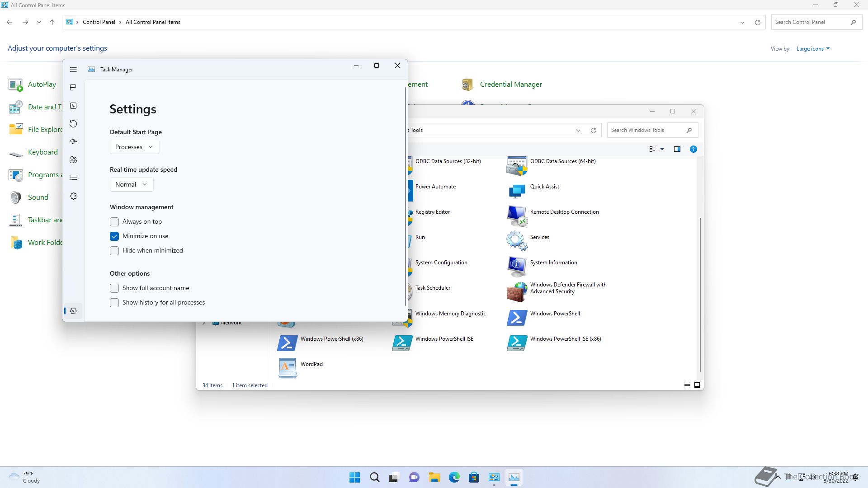
Task: Uncheck Minimize on use checkbox
Action: tap(114, 236)
